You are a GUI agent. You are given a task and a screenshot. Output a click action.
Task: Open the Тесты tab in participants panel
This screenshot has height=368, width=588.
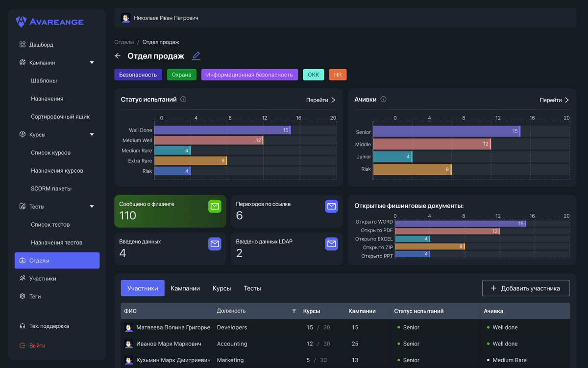(x=252, y=289)
